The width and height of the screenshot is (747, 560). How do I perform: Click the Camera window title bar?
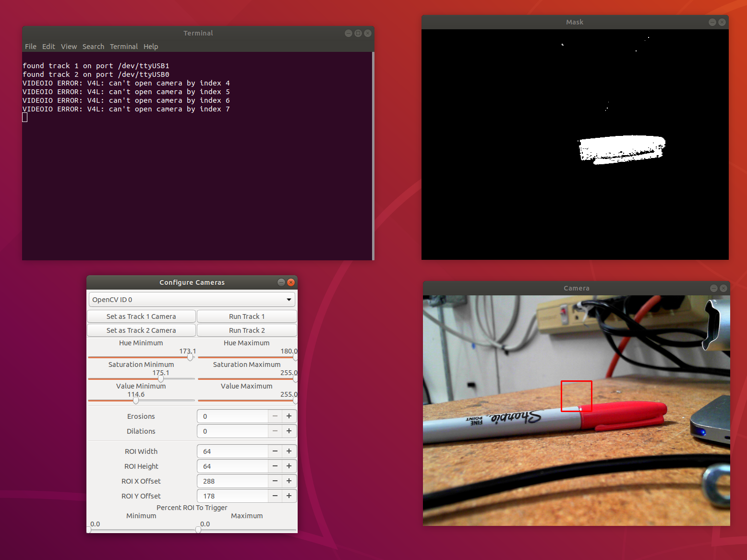tap(577, 288)
